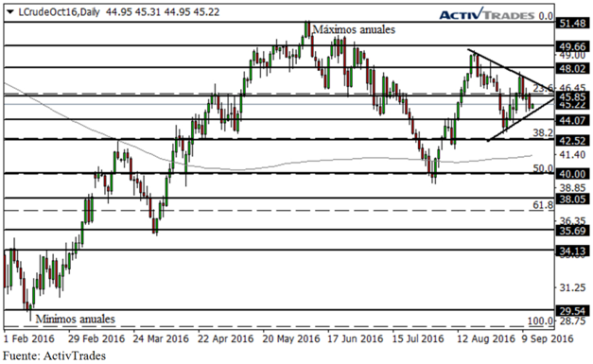Click the '9 Sep 2016' date label
Viewport: 593px width, 364px height.
click(548, 338)
